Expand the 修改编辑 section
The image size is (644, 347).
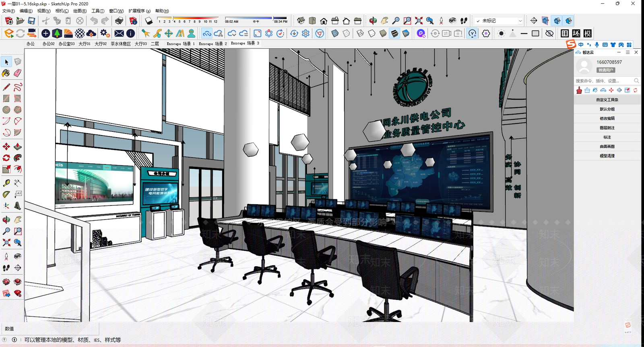point(607,118)
